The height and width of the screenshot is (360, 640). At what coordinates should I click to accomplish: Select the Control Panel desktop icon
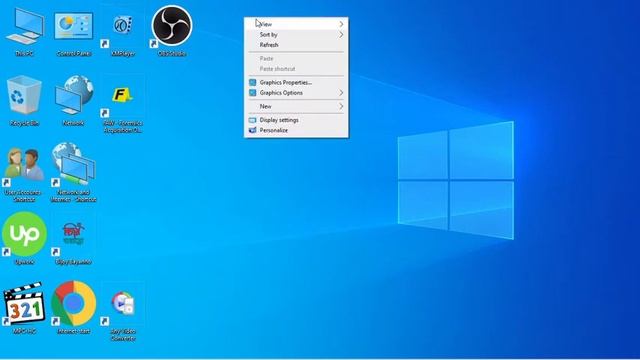point(73,26)
